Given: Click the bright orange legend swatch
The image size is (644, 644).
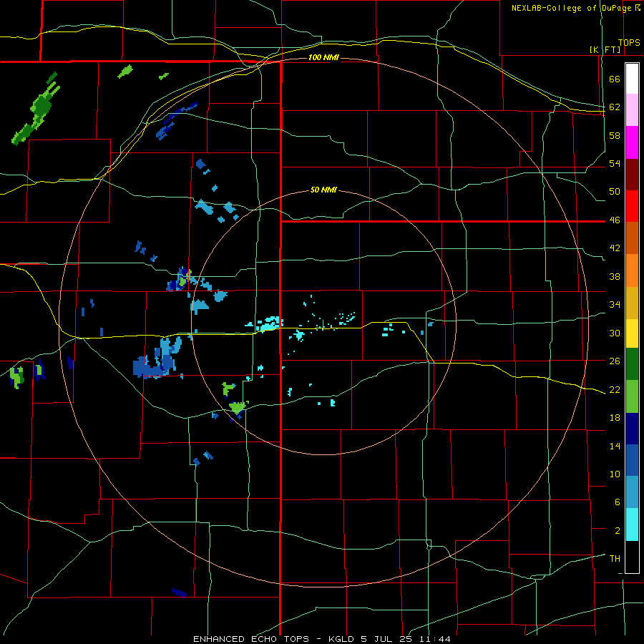Looking at the screenshot, I should 632,270.
